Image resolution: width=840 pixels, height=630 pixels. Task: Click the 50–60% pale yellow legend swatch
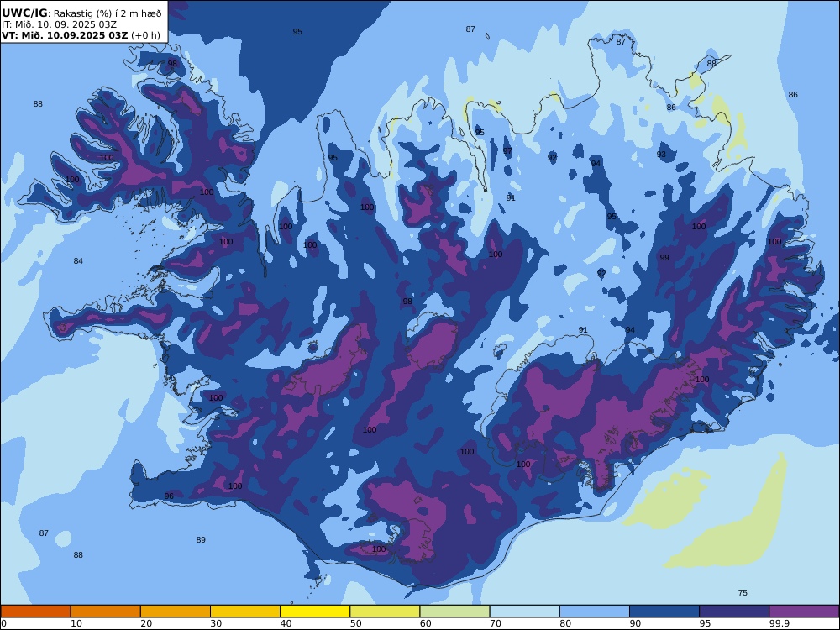(x=385, y=612)
